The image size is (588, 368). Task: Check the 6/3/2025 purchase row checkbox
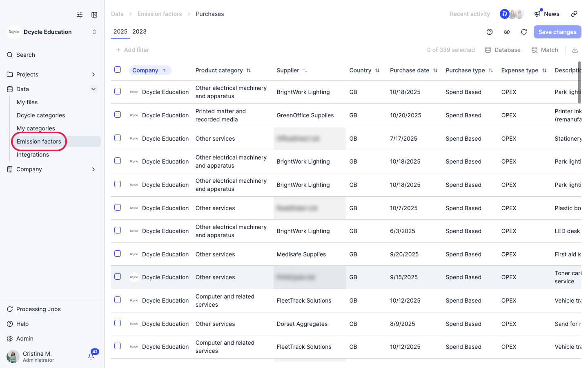pyautogui.click(x=118, y=230)
